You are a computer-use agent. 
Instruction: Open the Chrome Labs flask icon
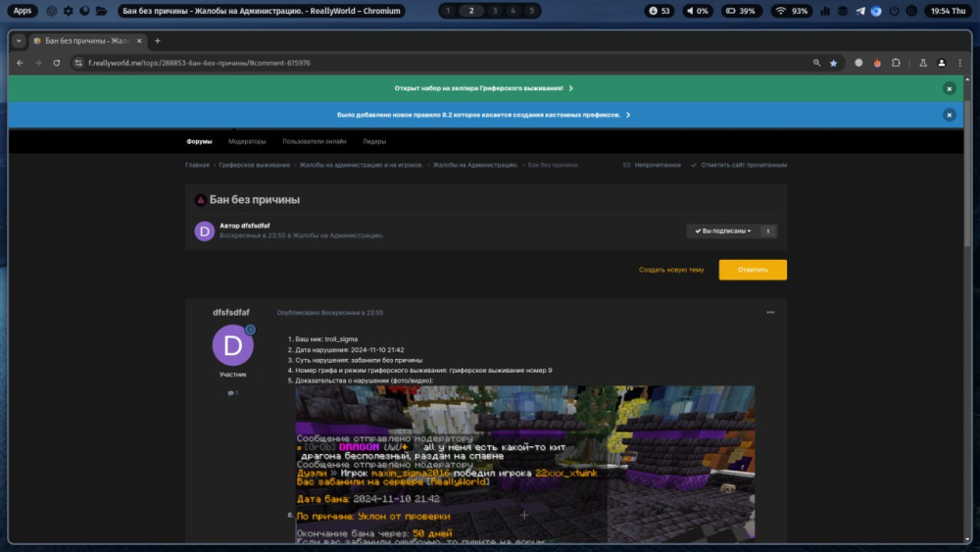(922, 63)
